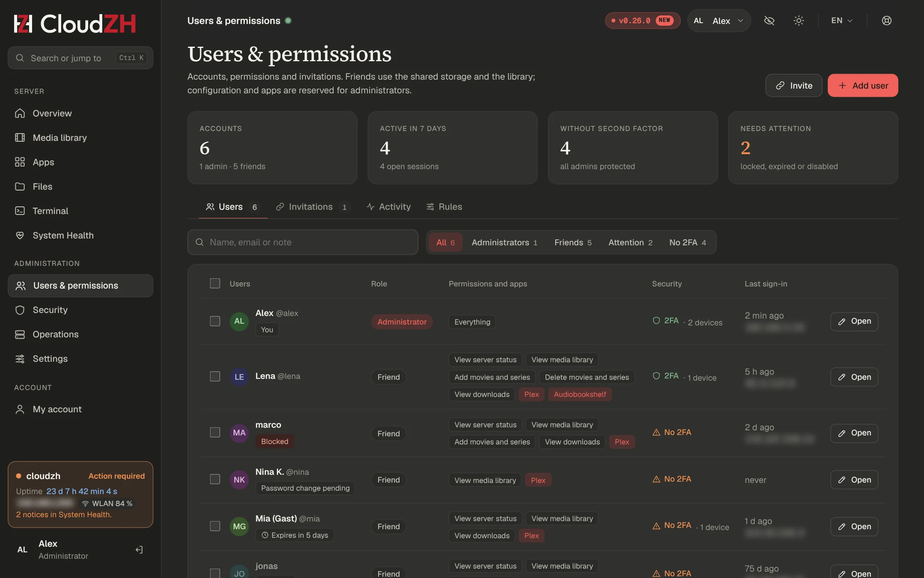
Task: Click Alex's avatar AL in table
Action: click(239, 321)
